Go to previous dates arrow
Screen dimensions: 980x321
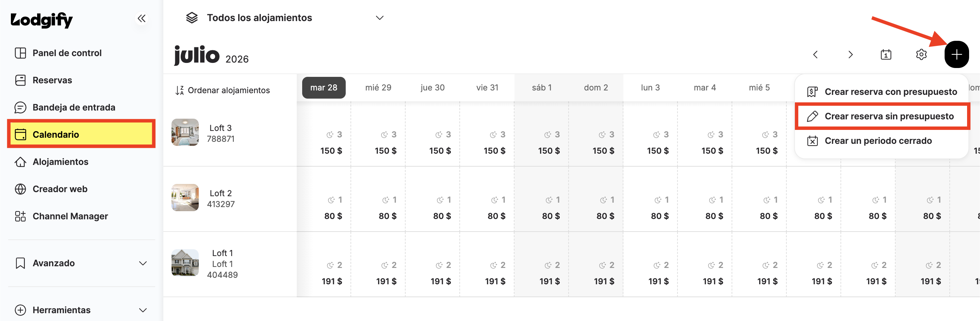coord(815,54)
